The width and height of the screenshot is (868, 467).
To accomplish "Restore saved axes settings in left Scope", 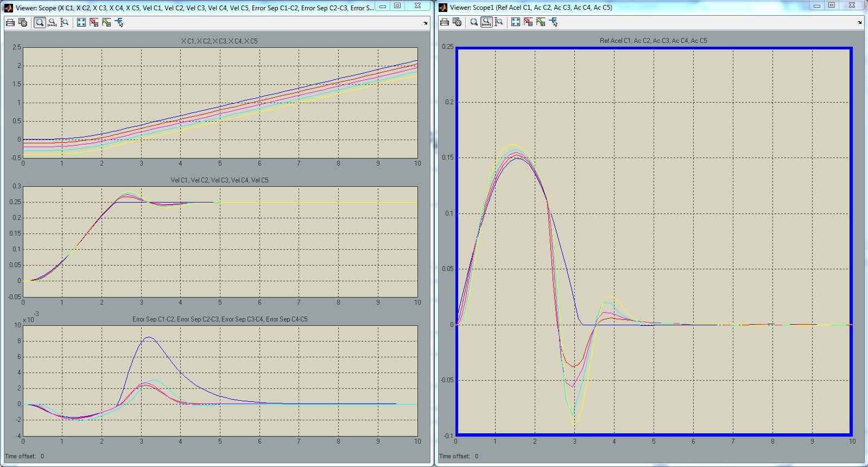I will [x=106, y=22].
